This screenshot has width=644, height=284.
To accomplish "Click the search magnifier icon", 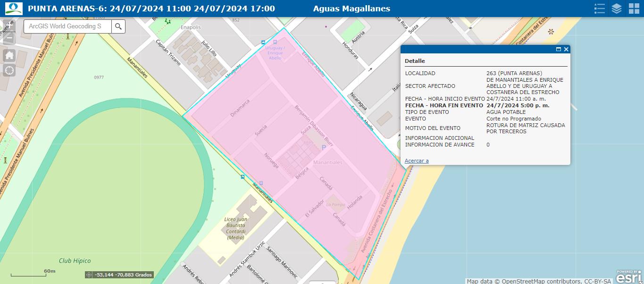I will (x=118, y=26).
